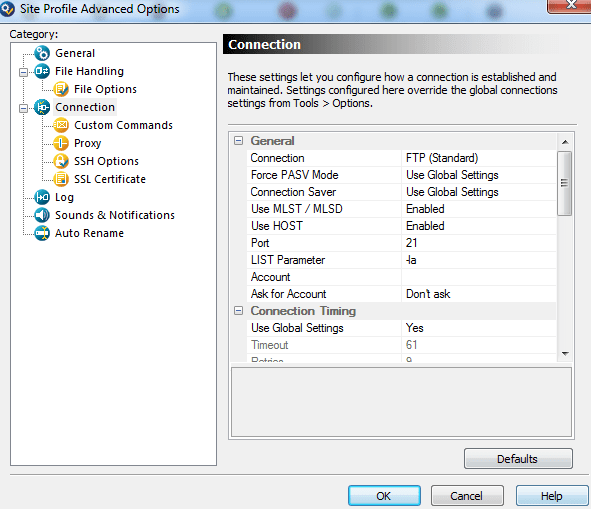Viewport: 591px width, 509px height.
Task: Edit the Port value field
Action: (x=479, y=243)
